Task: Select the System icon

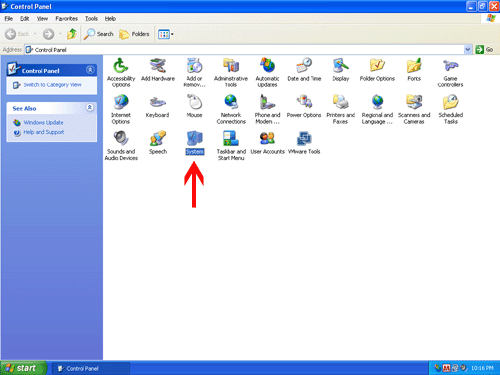Action: (194, 139)
